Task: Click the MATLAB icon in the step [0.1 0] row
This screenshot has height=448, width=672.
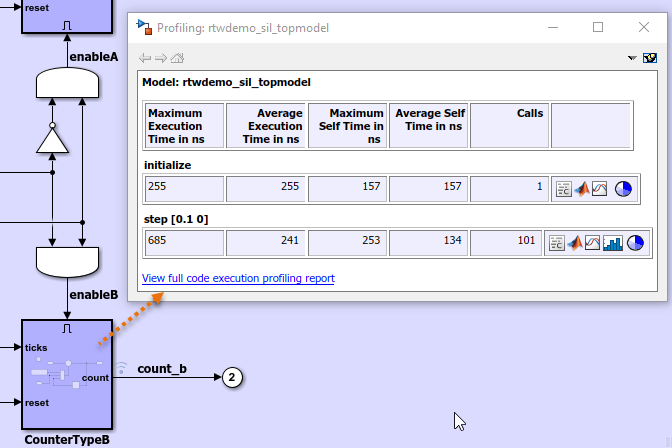Action: pyautogui.click(x=575, y=243)
